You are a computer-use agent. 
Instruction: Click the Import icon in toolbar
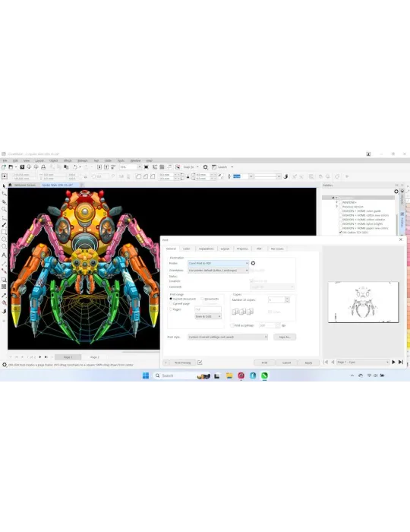(99, 167)
